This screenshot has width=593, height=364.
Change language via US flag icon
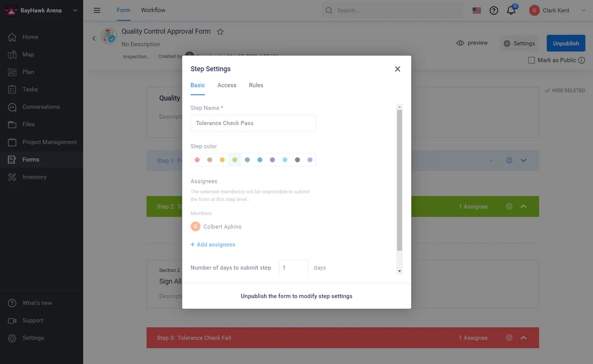[477, 10]
